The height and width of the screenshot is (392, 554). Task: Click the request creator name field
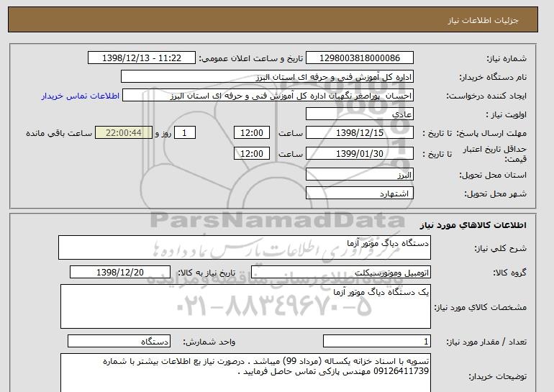(x=268, y=96)
